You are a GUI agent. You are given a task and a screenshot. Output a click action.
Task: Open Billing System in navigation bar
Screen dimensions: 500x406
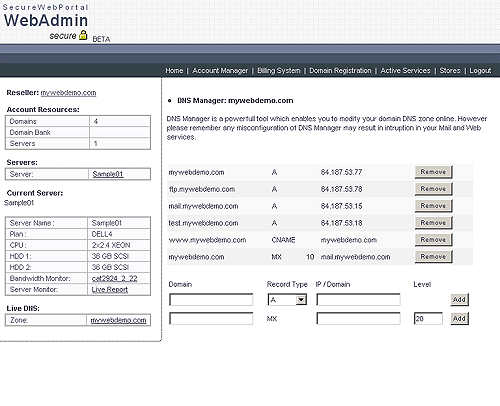click(x=279, y=71)
